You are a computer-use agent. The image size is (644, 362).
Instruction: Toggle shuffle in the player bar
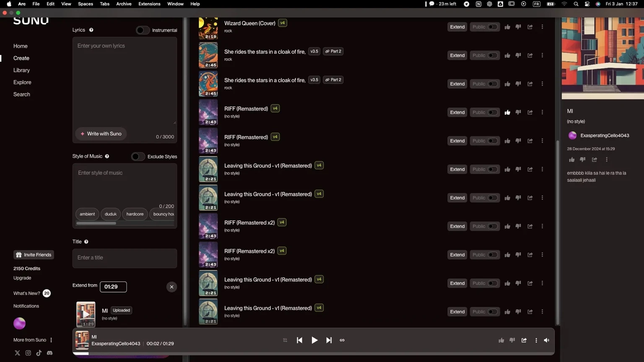(x=285, y=341)
